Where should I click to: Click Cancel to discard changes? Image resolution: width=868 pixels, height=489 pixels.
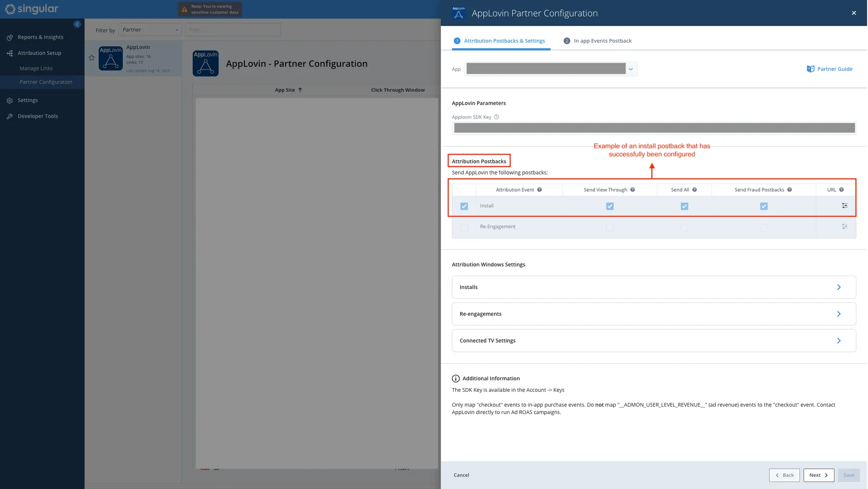pos(461,475)
